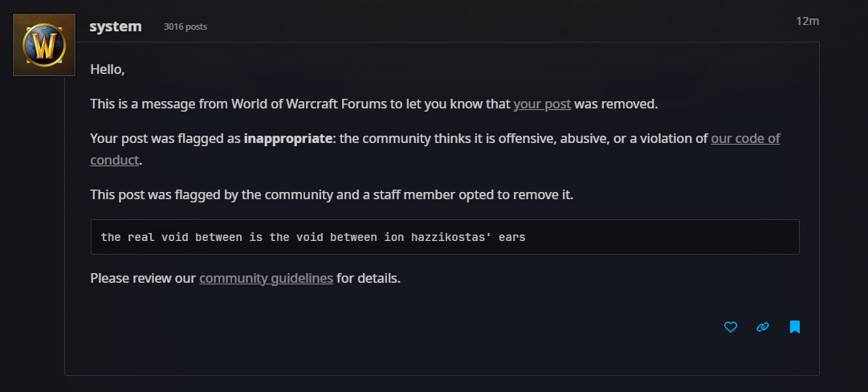Click the bold word "inappropriate"

tap(287, 138)
